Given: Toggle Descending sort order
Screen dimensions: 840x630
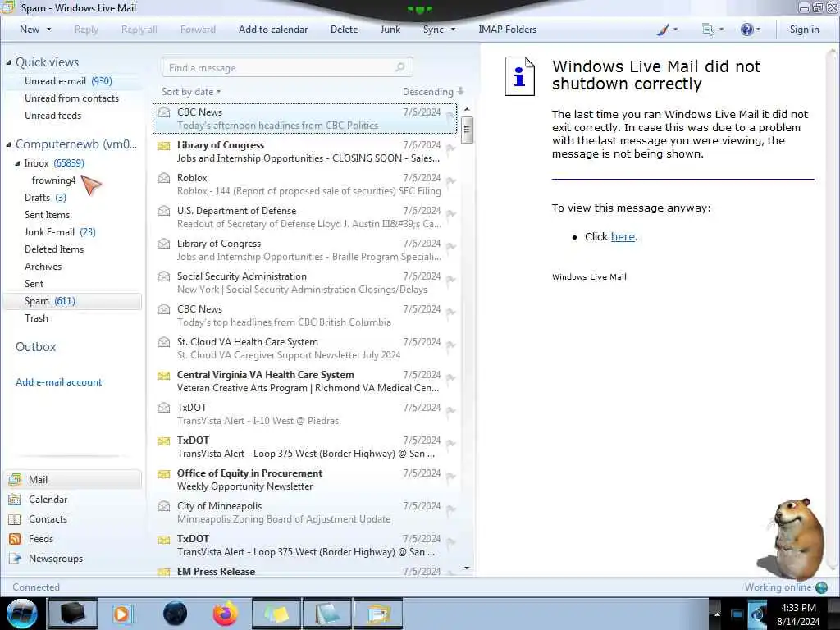Looking at the screenshot, I should tap(433, 92).
